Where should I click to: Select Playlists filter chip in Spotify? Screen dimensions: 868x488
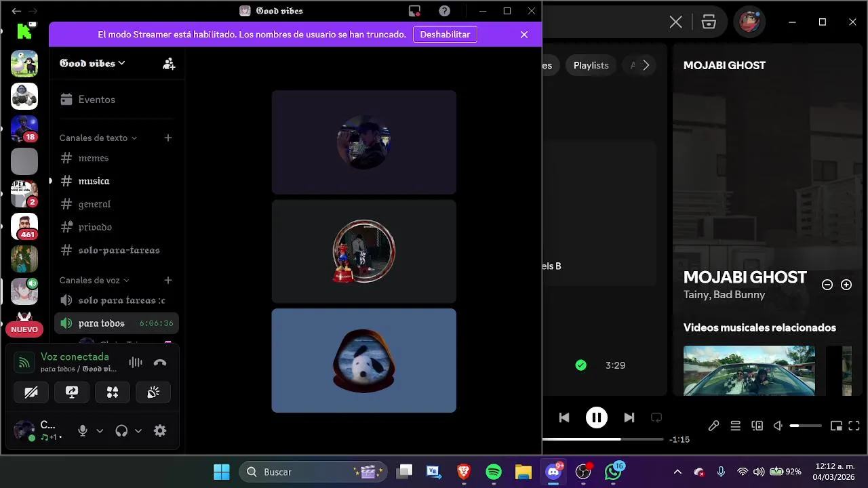tap(591, 66)
